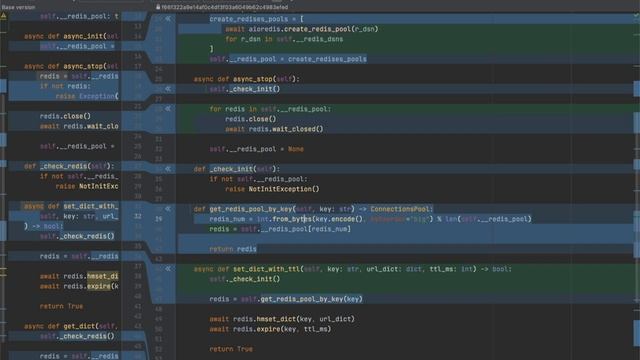Click right gutter line number 48

(158, 309)
